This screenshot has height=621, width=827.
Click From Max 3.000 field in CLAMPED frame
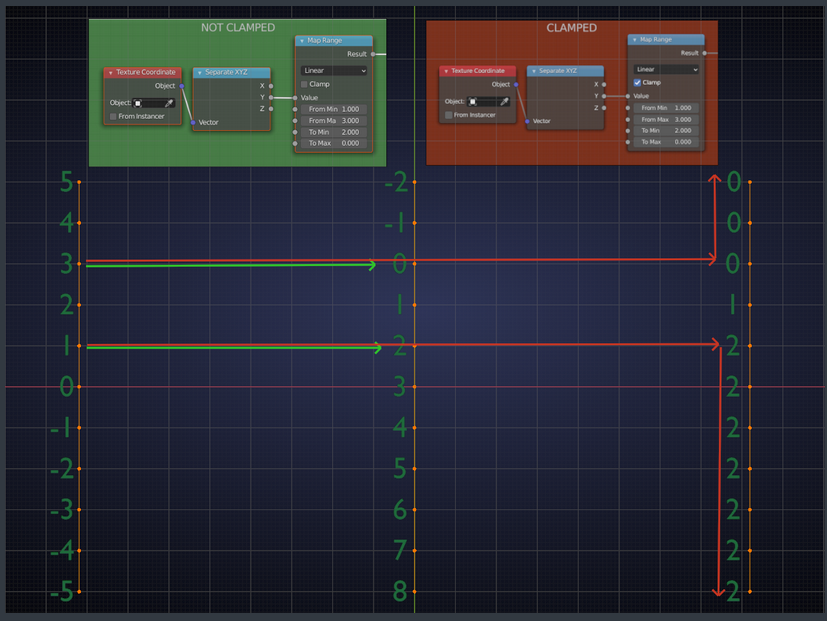coord(666,119)
